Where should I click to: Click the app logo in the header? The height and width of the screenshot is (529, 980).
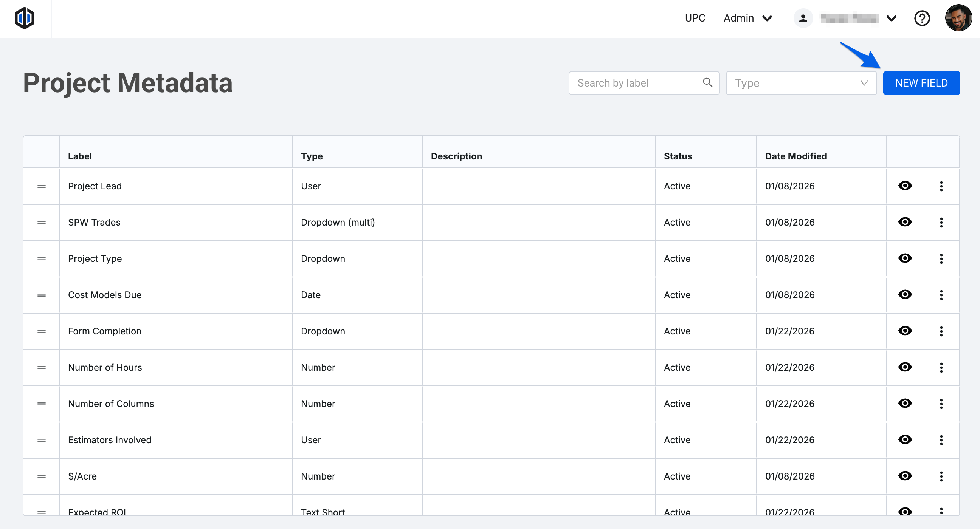point(24,18)
